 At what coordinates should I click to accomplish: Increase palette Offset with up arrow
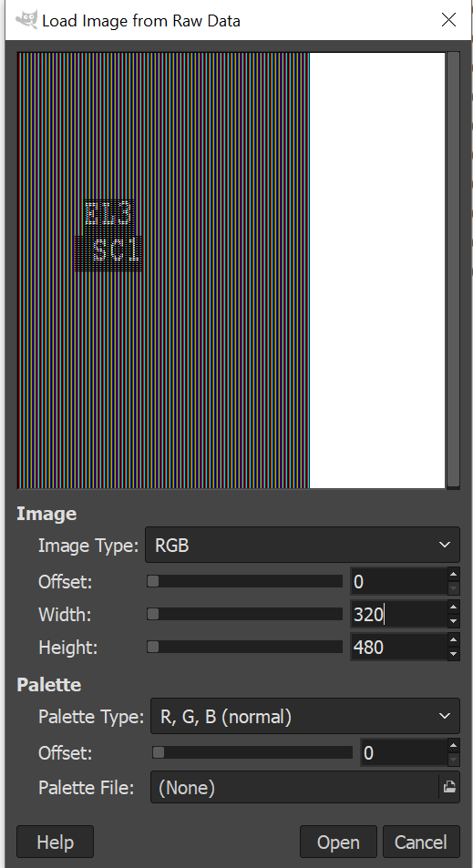point(454,745)
